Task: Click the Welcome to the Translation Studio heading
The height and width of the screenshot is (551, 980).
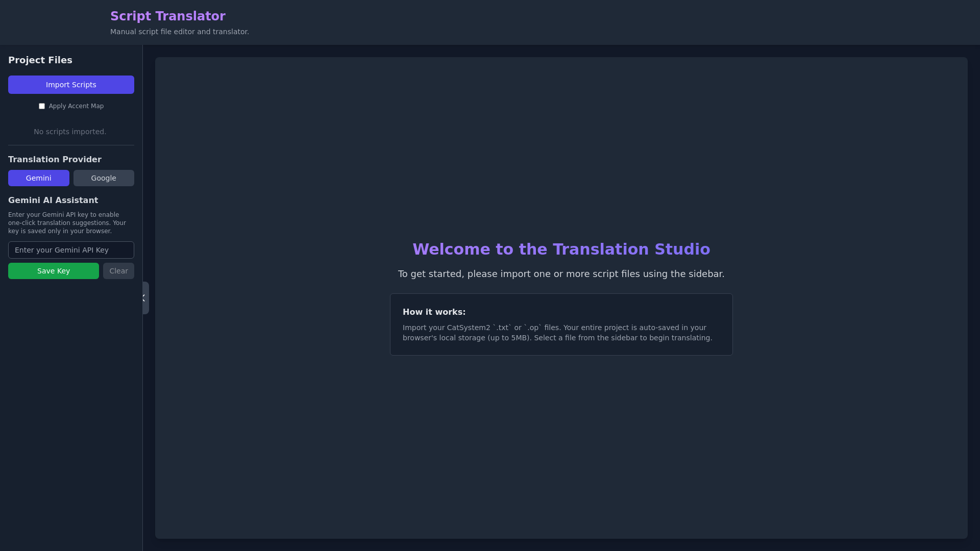Action: tap(561, 249)
